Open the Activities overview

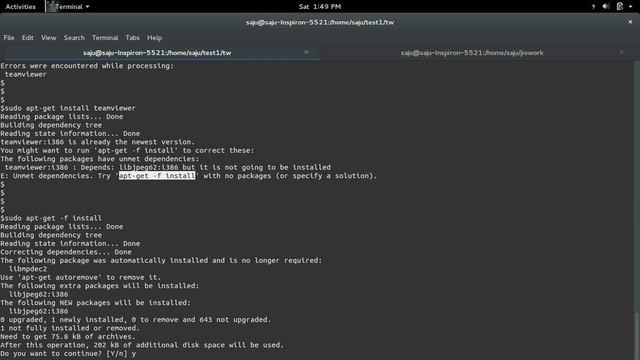[20, 7]
